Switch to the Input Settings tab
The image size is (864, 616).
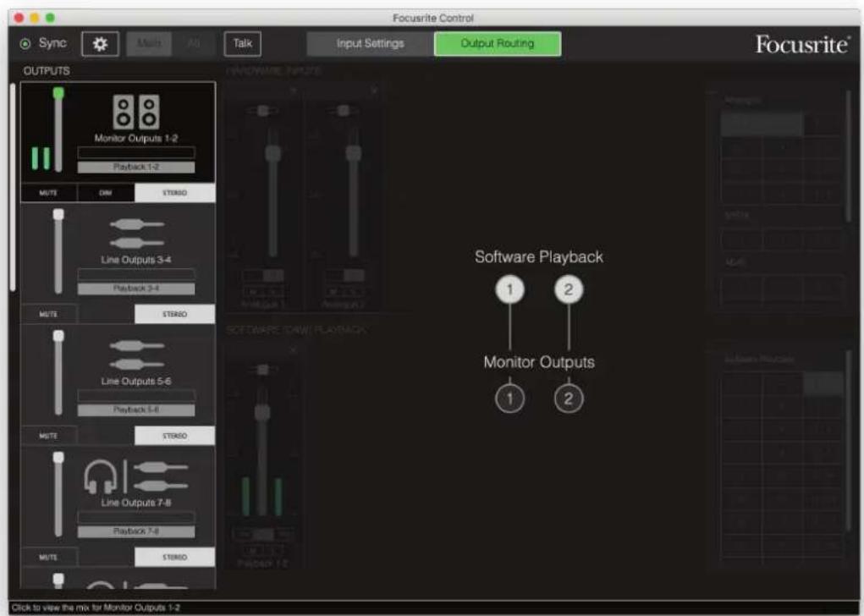pos(371,43)
